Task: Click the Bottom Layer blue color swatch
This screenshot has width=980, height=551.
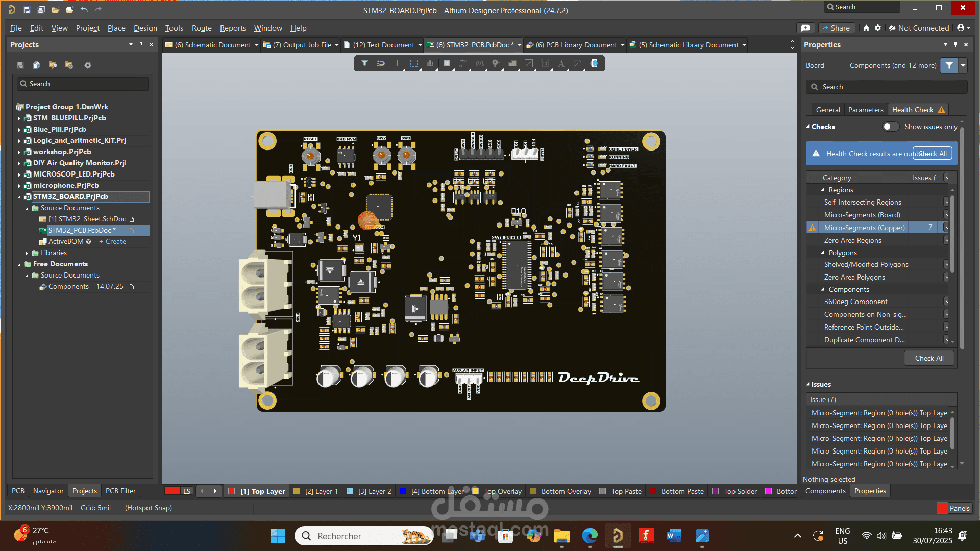Action: point(403,491)
